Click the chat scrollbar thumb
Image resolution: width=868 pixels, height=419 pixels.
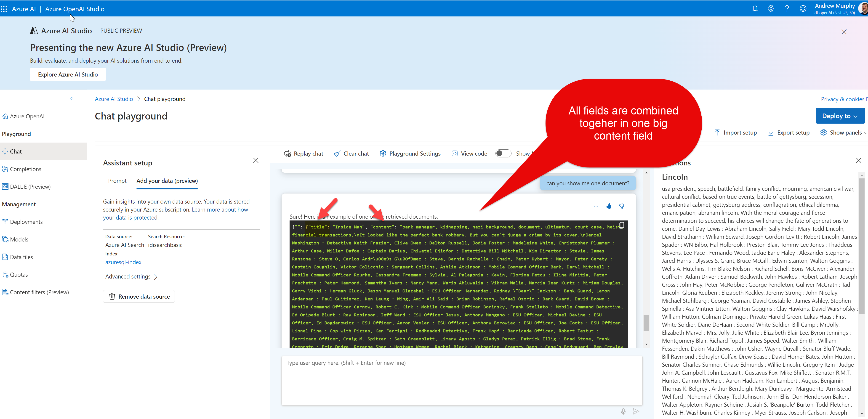646,323
